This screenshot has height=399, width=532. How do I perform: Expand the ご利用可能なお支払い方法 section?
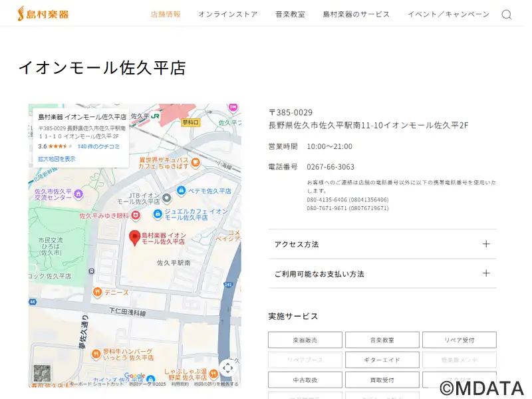point(382,273)
